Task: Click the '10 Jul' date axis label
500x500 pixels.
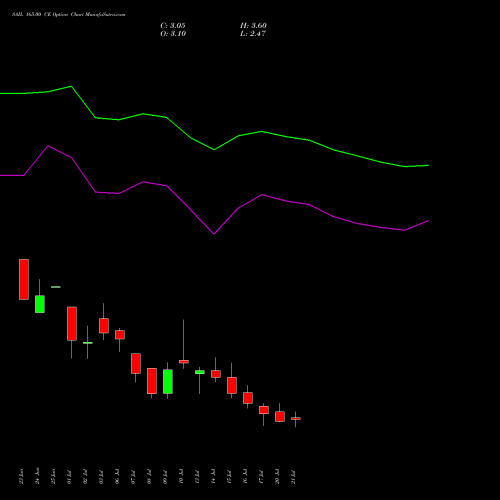Action: tap(181, 477)
